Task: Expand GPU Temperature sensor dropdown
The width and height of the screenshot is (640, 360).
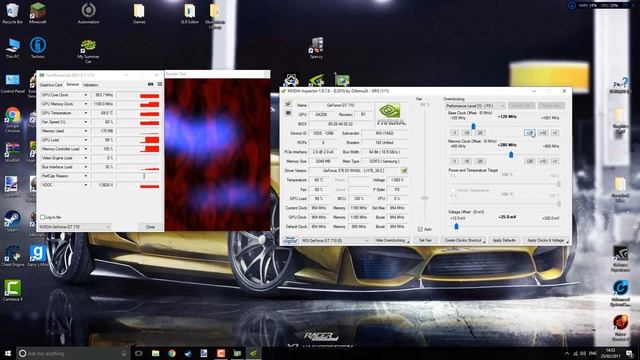Action: click(x=86, y=113)
